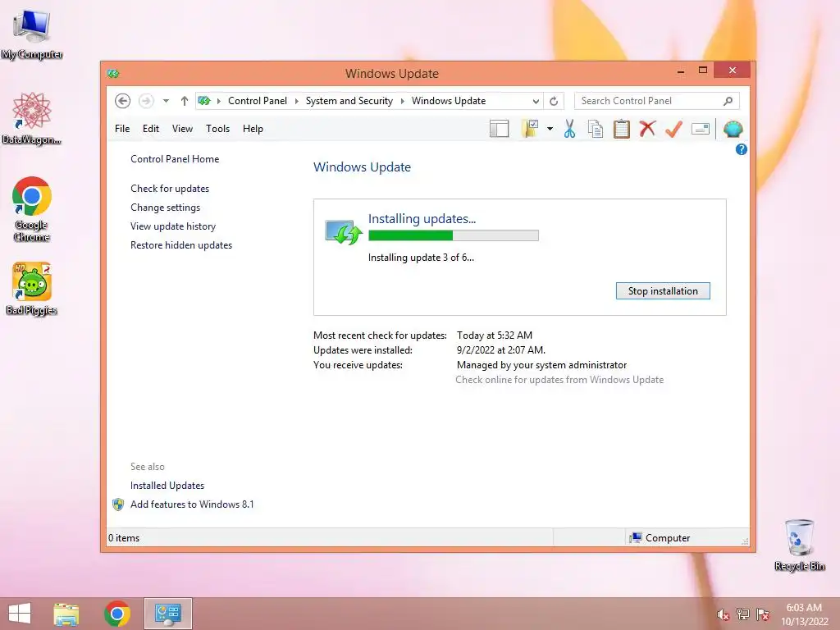Open Installed Updates link

[x=167, y=486]
